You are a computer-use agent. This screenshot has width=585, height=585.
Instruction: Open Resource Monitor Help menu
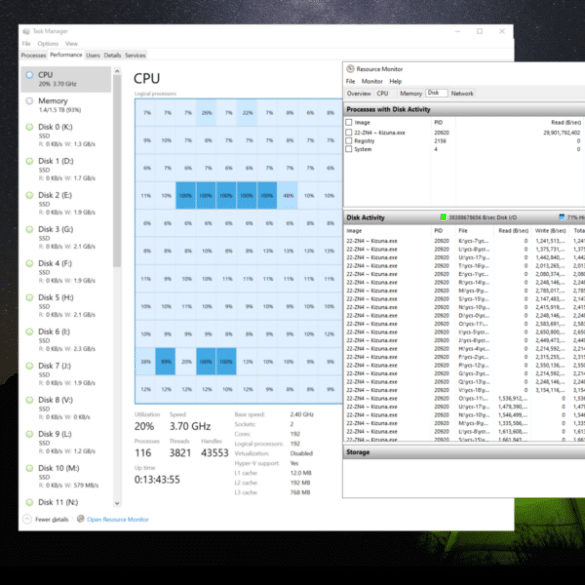(395, 81)
